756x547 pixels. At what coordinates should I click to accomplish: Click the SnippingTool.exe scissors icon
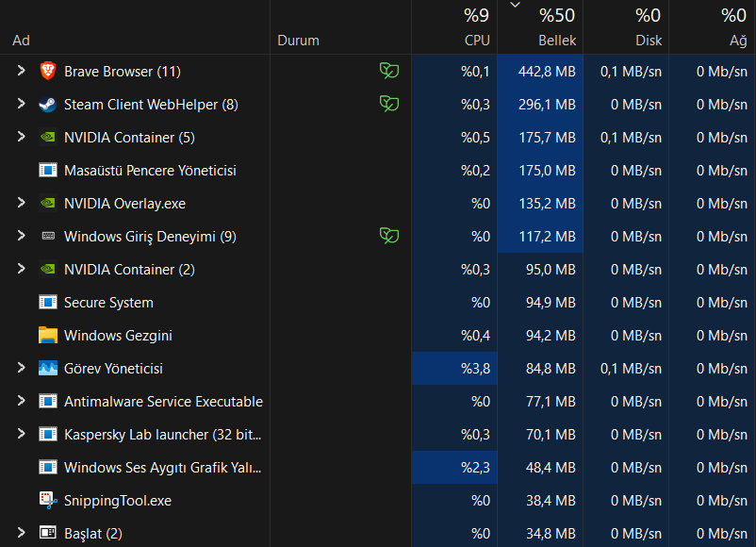point(48,500)
